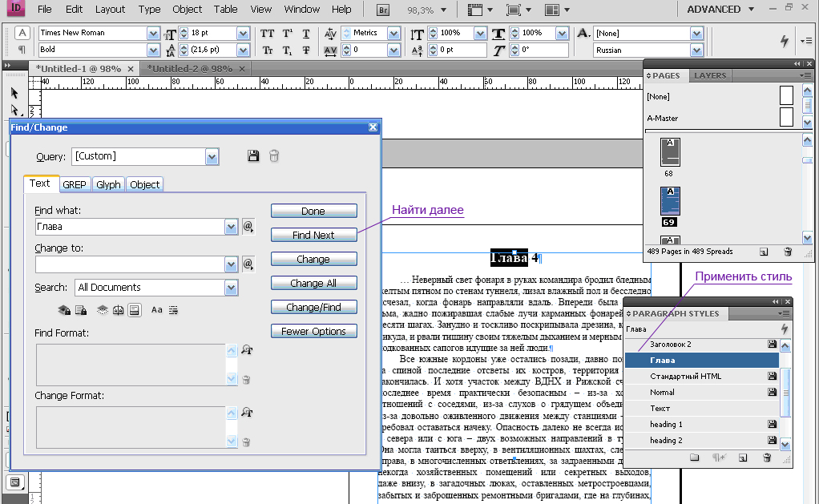Open the font size dropdown (18 pt)
The image size is (819, 504).
243,34
